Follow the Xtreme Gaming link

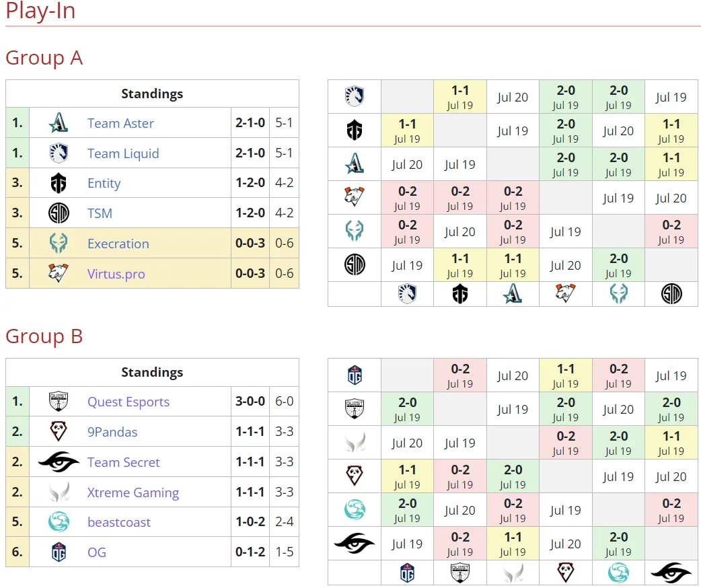click(x=133, y=492)
